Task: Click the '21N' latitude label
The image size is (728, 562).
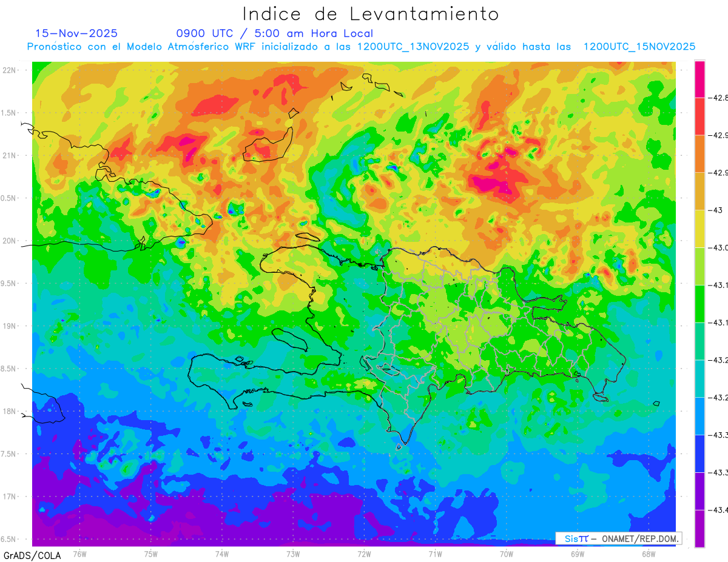Action: point(10,155)
